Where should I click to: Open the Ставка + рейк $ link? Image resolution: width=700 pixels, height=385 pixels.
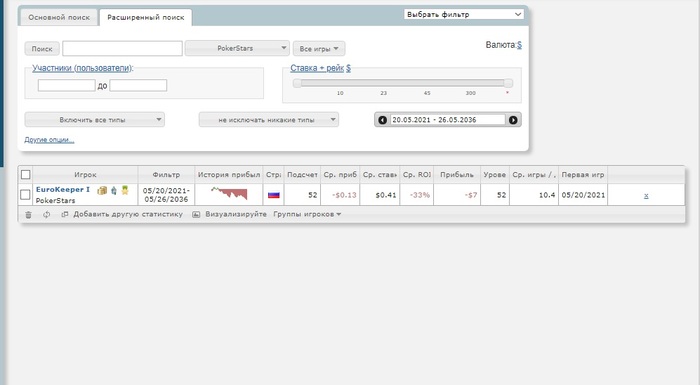[321, 68]
